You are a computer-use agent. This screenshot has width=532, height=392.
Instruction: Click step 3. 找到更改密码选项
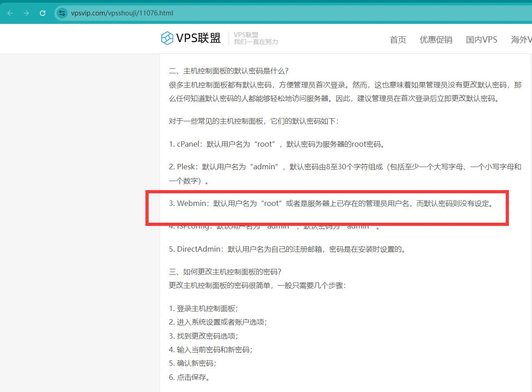click(203, 336)
